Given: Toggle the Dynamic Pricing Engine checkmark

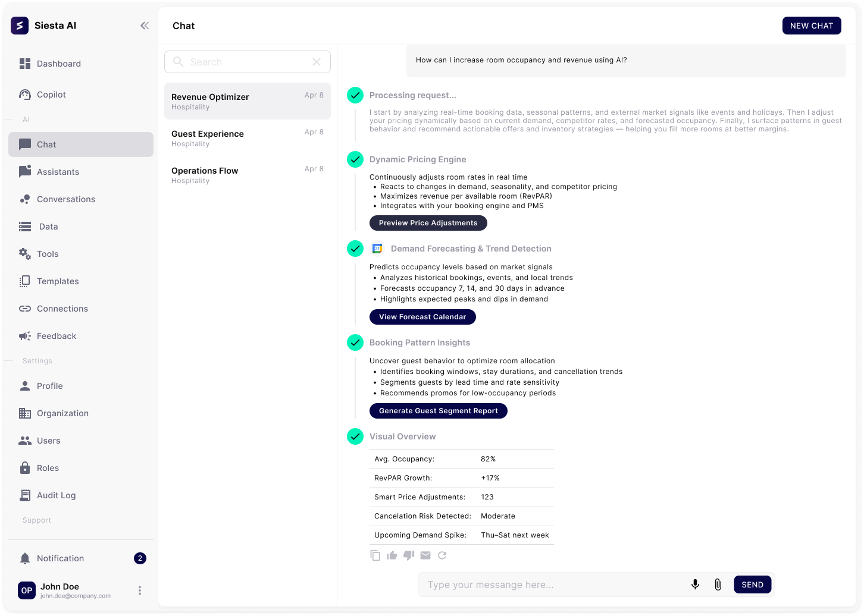Looking at the screenshot, I should 355,159.
